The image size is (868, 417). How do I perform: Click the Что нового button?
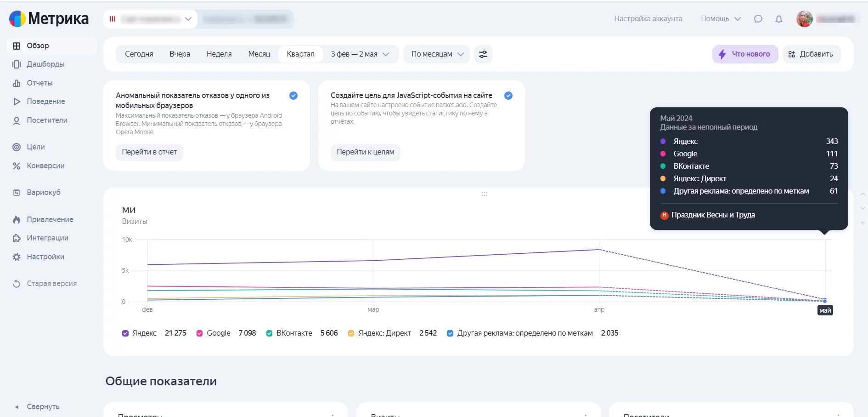click(x=745, y=54)
